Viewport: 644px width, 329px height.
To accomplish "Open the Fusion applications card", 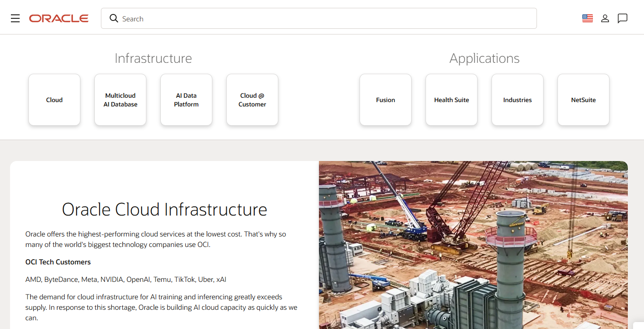I will 386,100.
